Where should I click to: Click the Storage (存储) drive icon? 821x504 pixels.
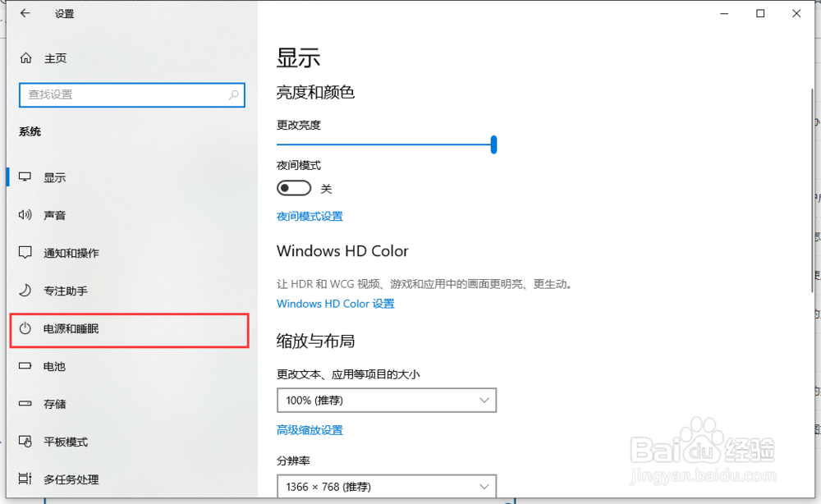[x=25, y=404]
